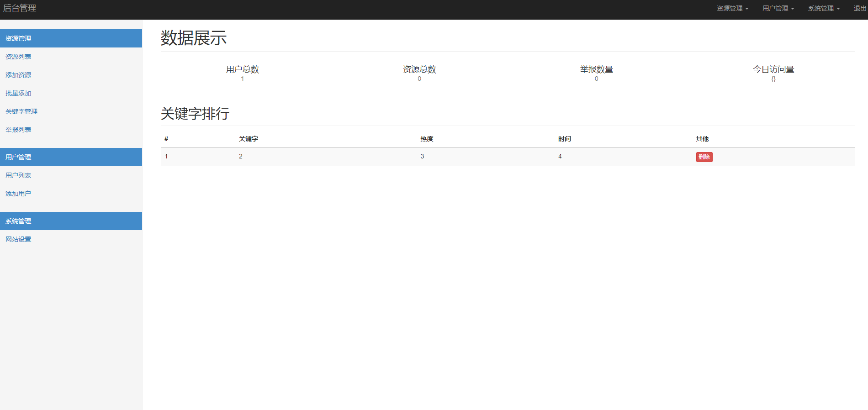The width and height of the screenshot is (868, 410).
Task: Click the 数据展示 page heading
Action: point(194,38)
